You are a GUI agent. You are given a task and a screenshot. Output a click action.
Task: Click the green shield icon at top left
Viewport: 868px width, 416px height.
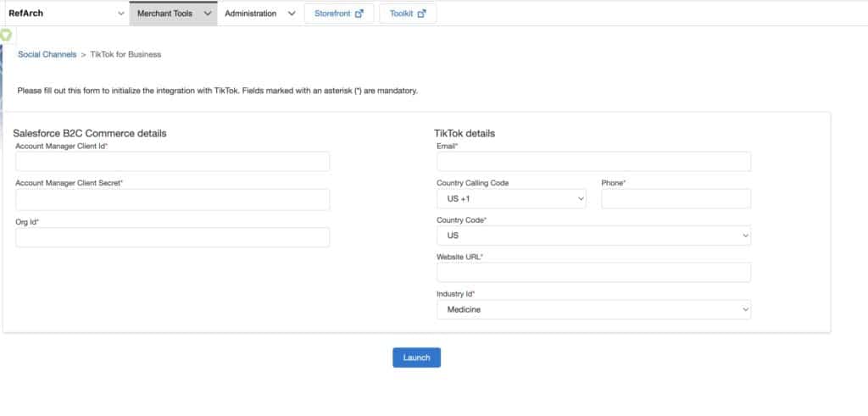[x=6, y=35]
